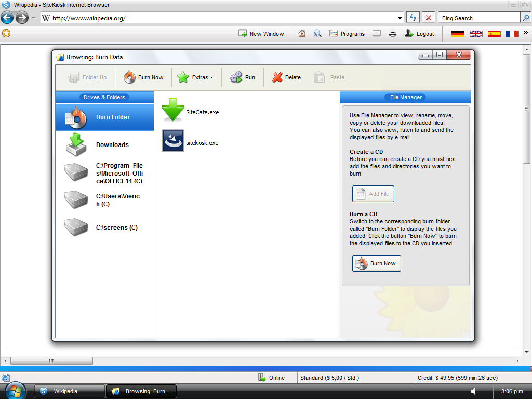The image size is (532, 399).
Task: Switch to Wikipedia taskbar window
Action: tap(69, 391)
